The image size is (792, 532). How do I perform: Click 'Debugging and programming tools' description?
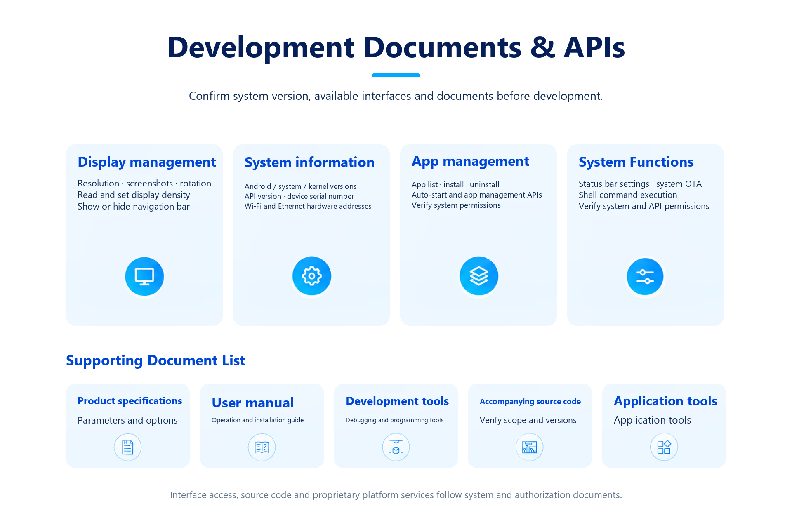pos(394,420)
